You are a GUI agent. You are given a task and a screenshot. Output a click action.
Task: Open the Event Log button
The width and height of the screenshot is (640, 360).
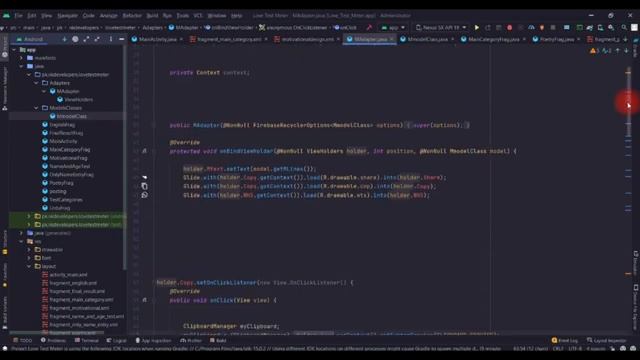(565, 340)
